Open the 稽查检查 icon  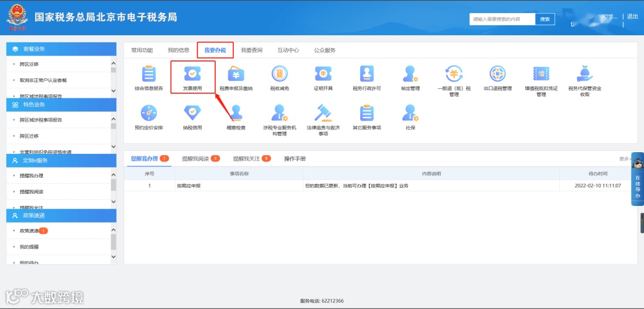(236, 113)
